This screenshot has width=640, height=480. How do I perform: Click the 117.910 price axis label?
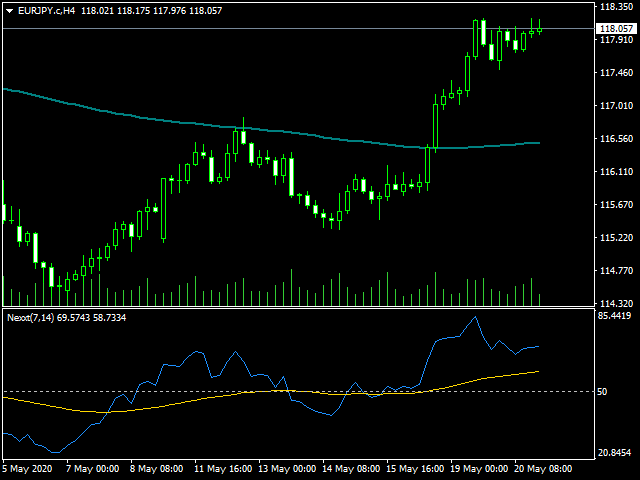click(616, 40)
